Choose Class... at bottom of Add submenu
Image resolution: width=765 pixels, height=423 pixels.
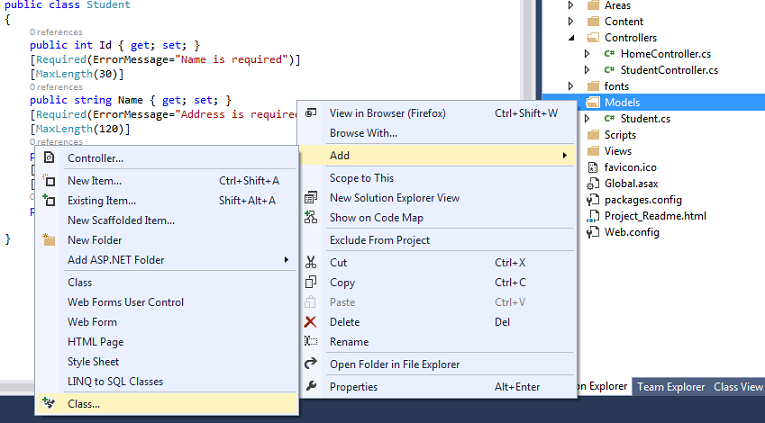click(84, 404)
